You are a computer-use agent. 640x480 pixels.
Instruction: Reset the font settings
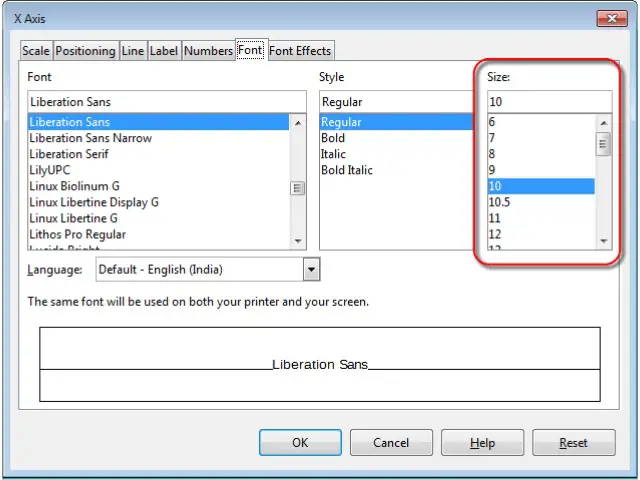coord(573,442)
